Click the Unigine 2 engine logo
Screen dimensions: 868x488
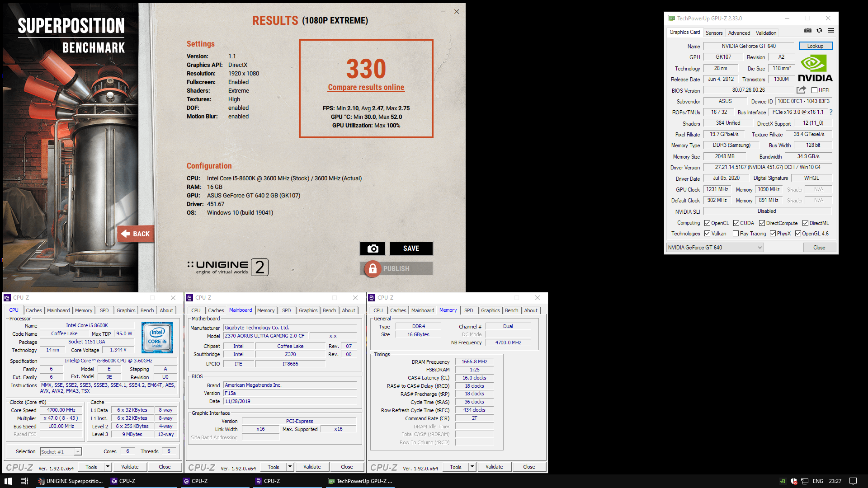(228, 267)
